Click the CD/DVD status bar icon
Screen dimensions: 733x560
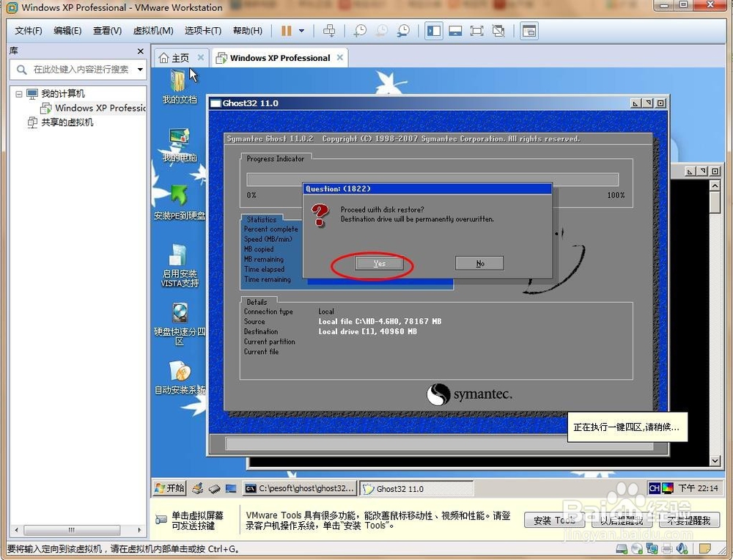point(637,549)
